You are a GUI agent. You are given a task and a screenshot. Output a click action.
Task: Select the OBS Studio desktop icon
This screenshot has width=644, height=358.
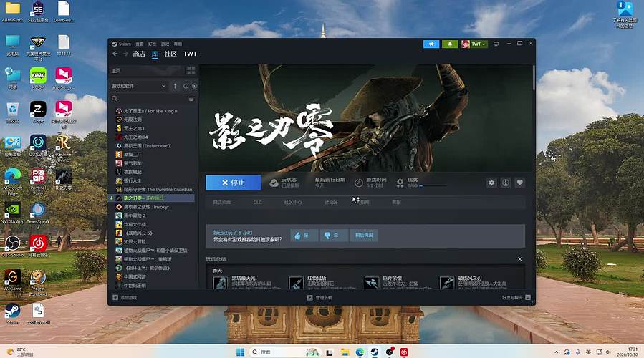[13, 246]
